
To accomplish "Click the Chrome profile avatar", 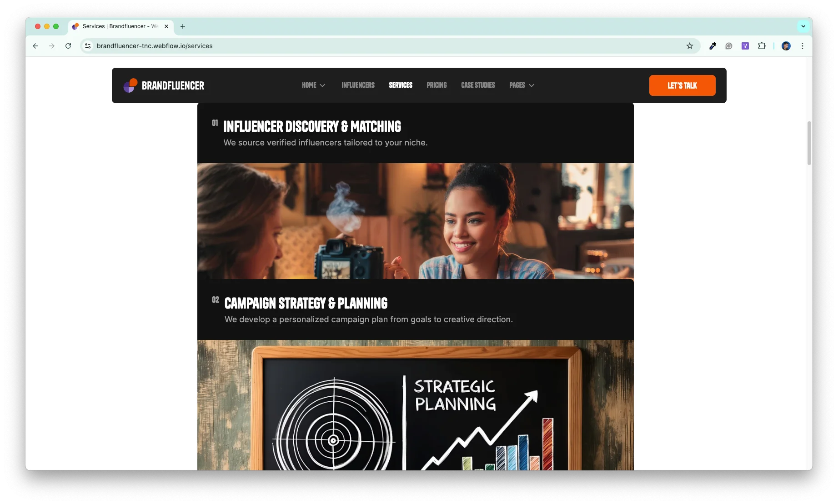I will 786,46.
